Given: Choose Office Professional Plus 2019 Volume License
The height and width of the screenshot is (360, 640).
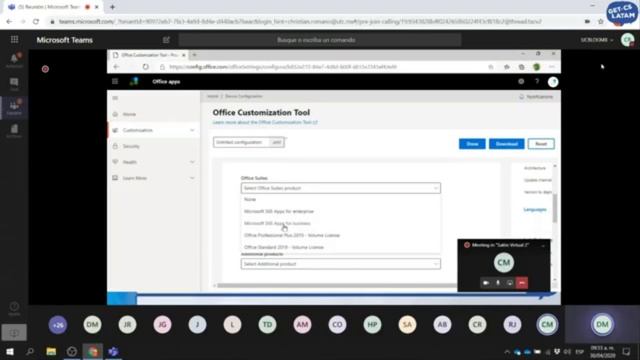Looking at the screenshot, I should point(341,236).
